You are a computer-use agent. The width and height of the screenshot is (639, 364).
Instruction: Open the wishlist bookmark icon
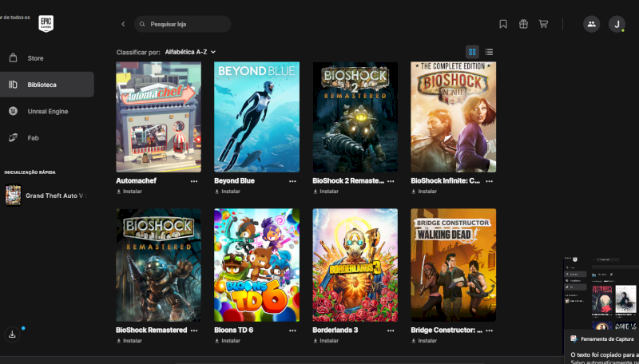click(x=503, y=24)
